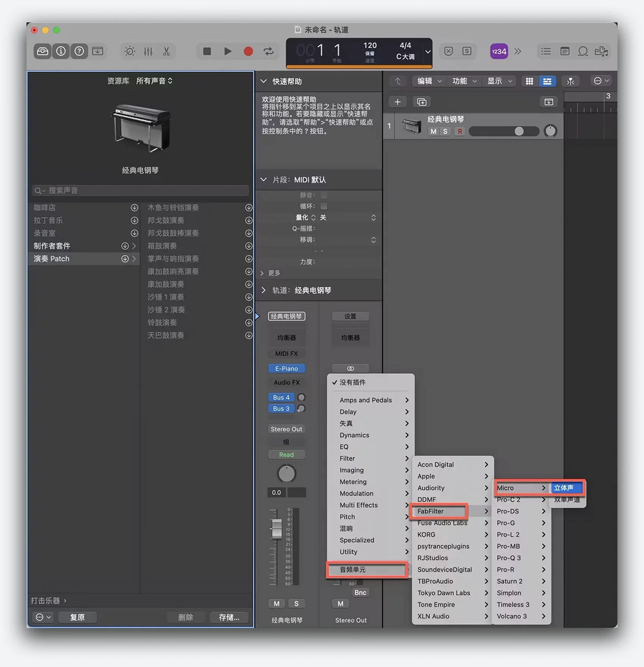Download the 木鱼与铃铛演奏 patch
The width and height of the screenshot is (644, 667).
click(249, 207)
